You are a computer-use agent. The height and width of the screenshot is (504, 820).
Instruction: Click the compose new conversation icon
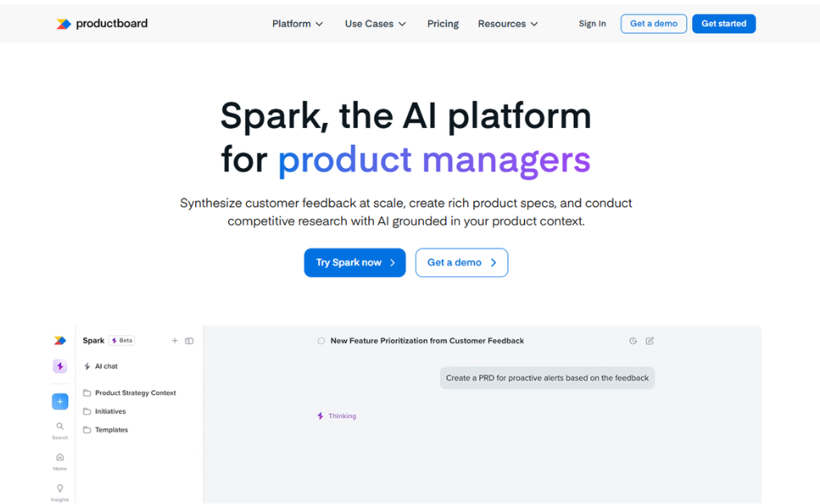(649, 339)
